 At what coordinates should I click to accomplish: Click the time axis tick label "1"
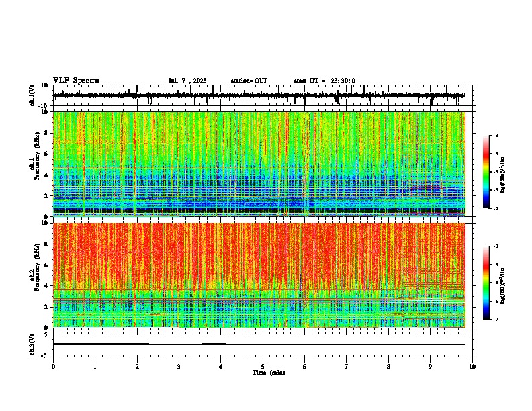95,367
